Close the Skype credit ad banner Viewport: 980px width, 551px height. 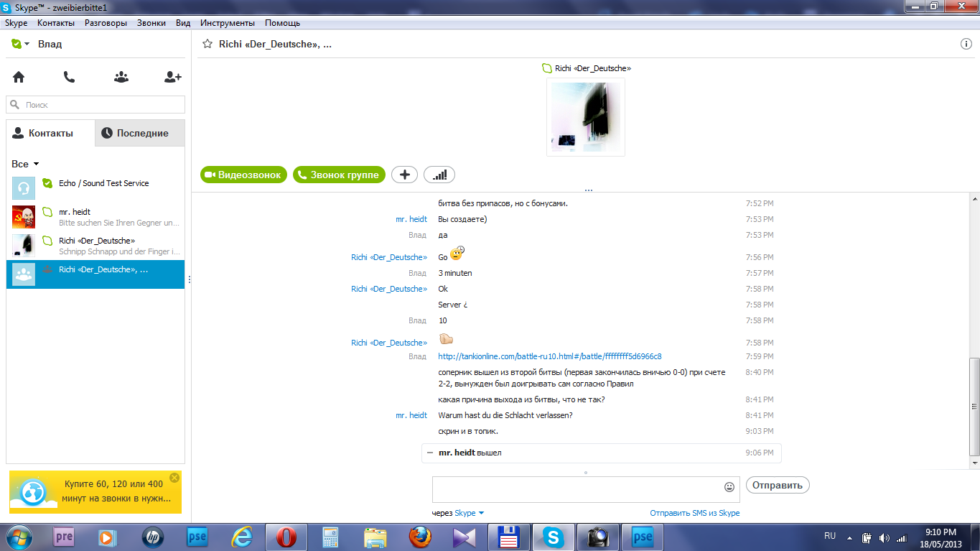[x=174, y=478]
